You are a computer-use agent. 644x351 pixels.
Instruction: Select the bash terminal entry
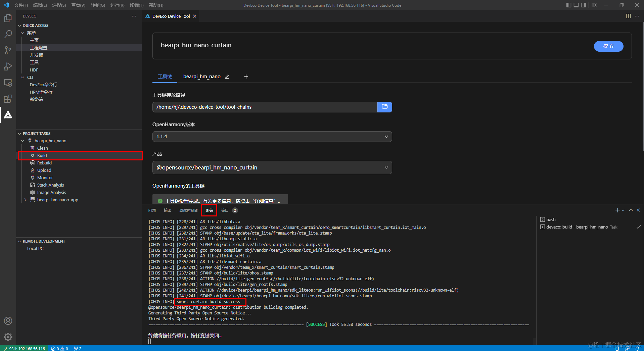pos(590,219)
